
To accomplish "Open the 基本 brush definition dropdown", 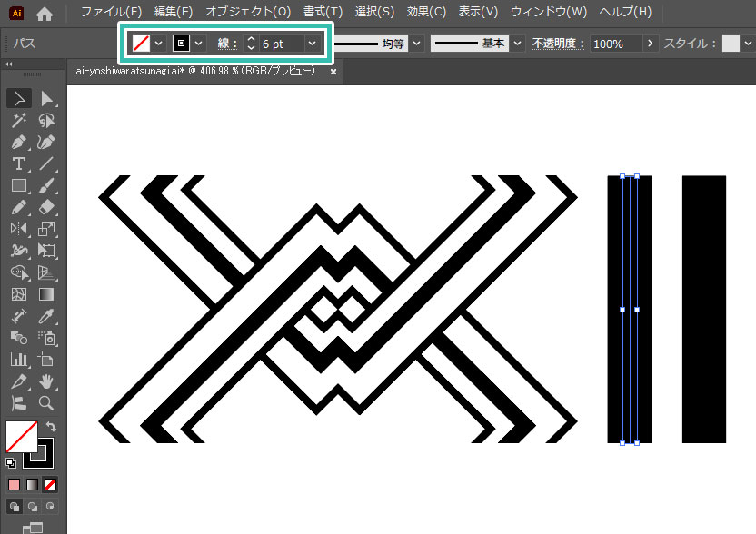I will [516, 44].
